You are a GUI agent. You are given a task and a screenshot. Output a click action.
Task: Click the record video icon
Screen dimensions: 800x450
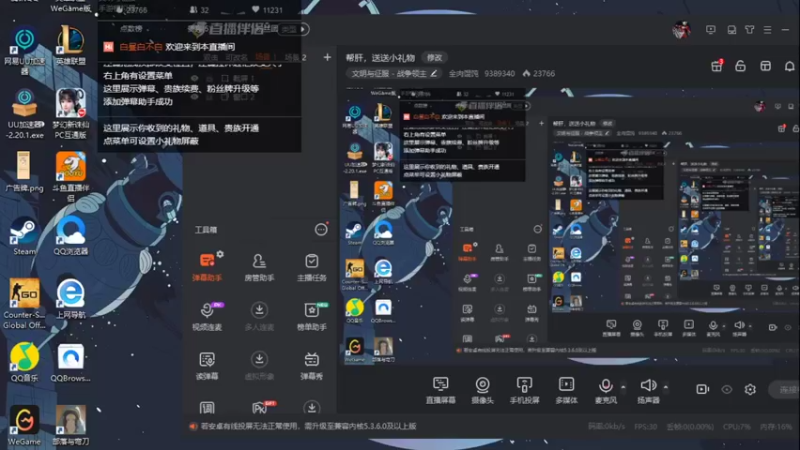click(x=703, y=389)
